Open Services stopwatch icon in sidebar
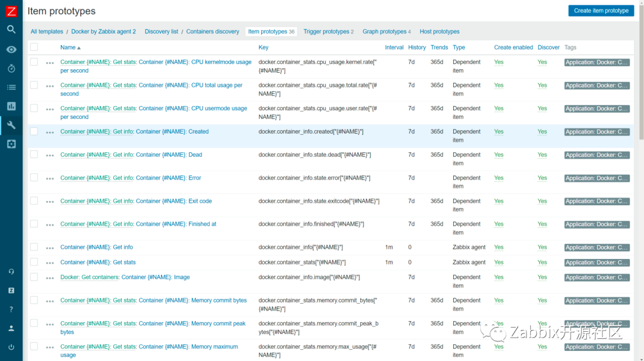The image size is (644, 361). coord(11,68)
